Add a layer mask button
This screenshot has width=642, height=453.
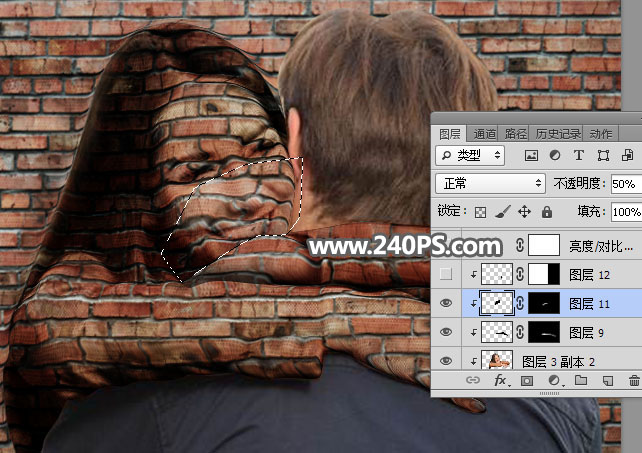527,381
